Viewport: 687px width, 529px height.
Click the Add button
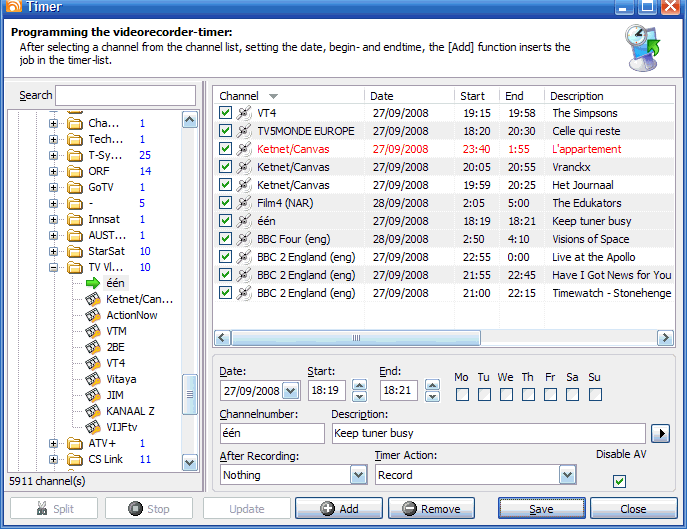(x=338, y=508)
